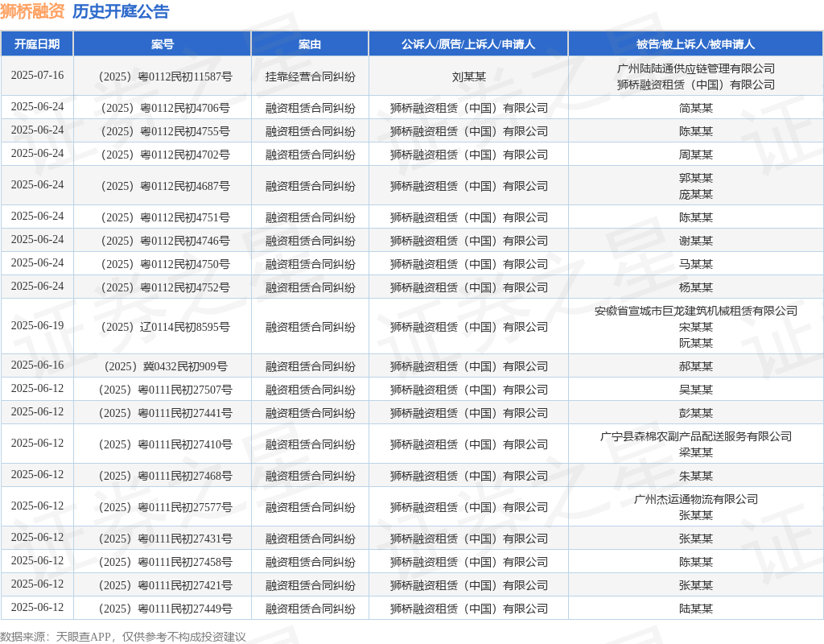Screen dimensions: 824x644
Task: Select defendant 吴某某
Action: click(x=696, y=390)
